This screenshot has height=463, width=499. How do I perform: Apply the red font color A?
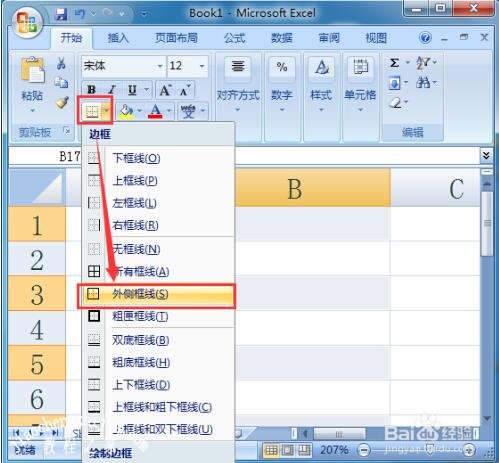tap(155, 111)
